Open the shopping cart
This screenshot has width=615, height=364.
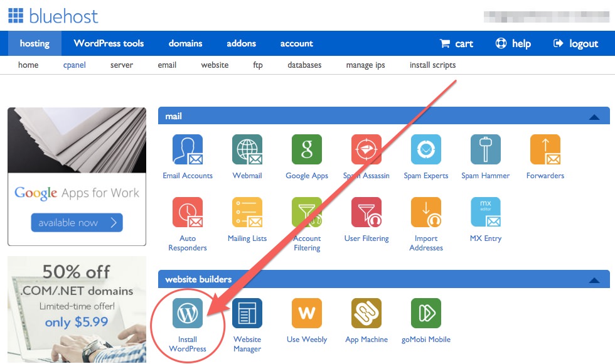tap(456, 43)
